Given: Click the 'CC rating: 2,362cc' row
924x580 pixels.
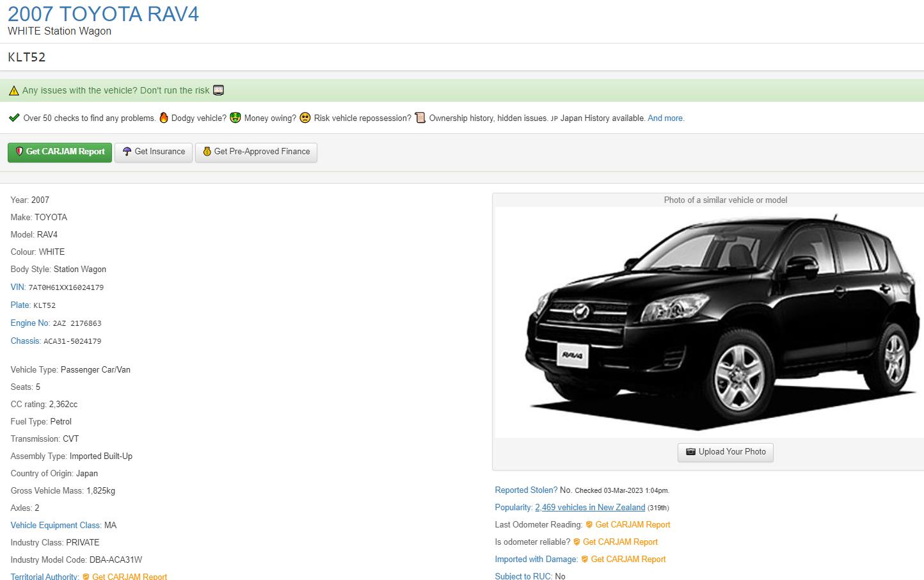Looking at the screenshot, I should (44, 405).
